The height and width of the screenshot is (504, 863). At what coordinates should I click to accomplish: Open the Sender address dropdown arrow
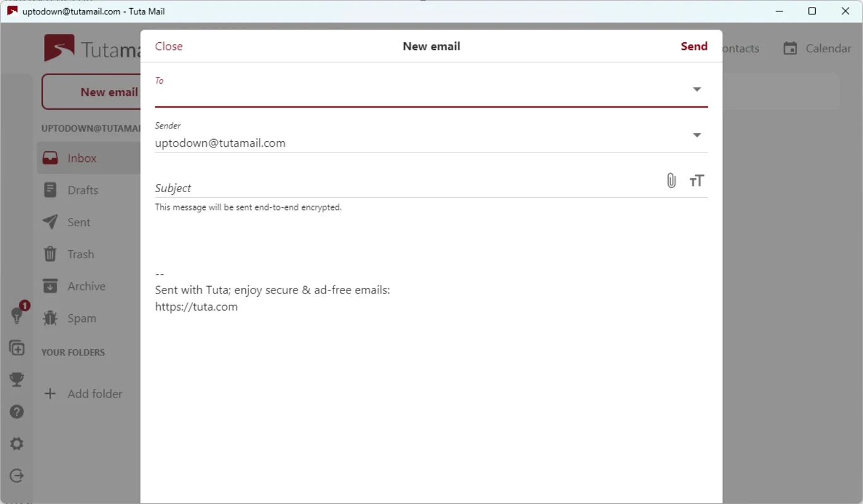pos(697,135)
